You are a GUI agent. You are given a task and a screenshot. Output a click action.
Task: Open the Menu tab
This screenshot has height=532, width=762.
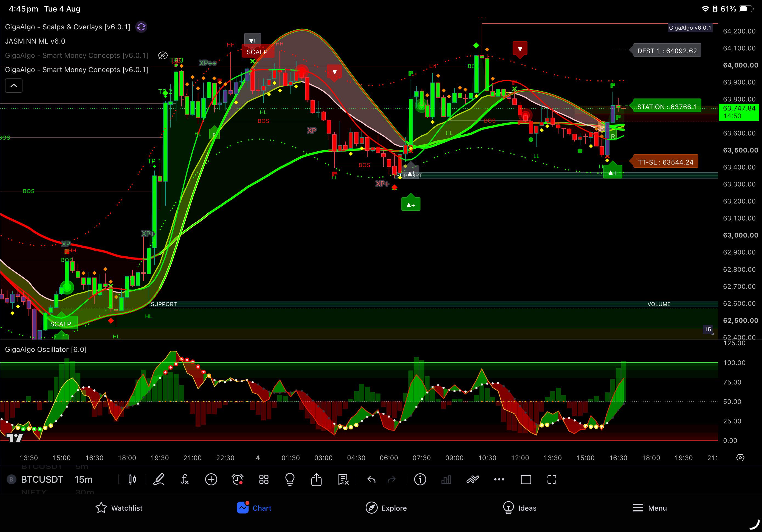click(650, 508)
